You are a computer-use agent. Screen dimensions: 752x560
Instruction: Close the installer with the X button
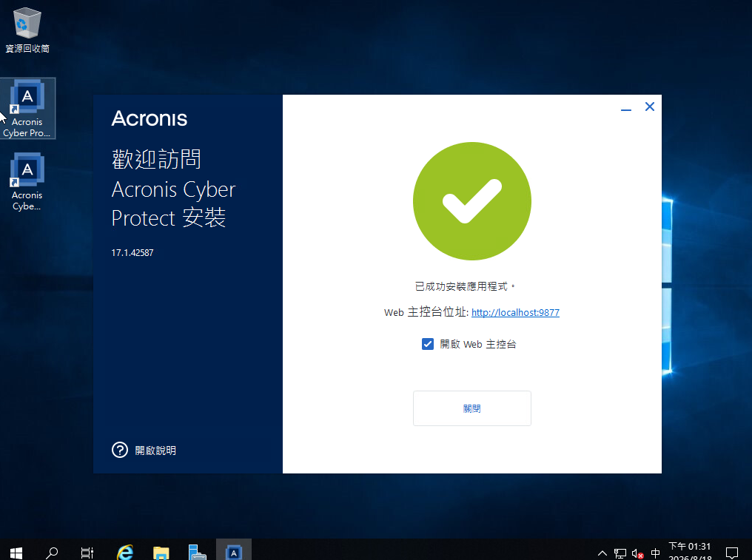click(x=650, y=107)
